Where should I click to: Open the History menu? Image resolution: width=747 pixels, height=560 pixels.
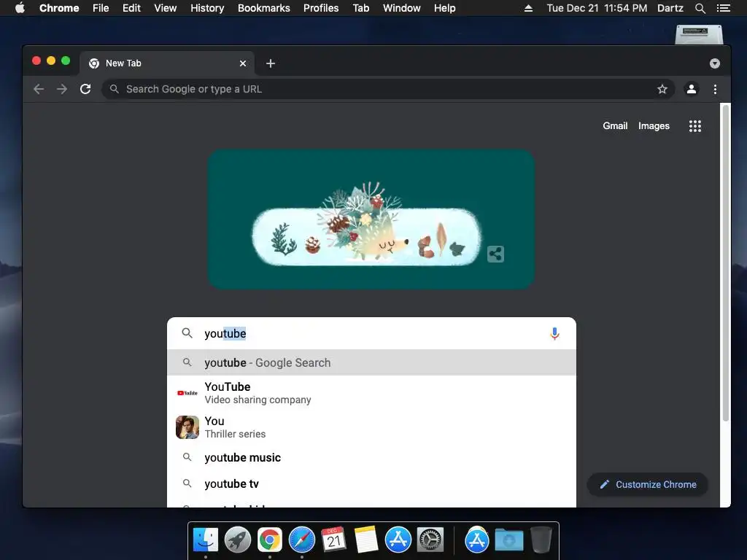(x=207, y=8)
